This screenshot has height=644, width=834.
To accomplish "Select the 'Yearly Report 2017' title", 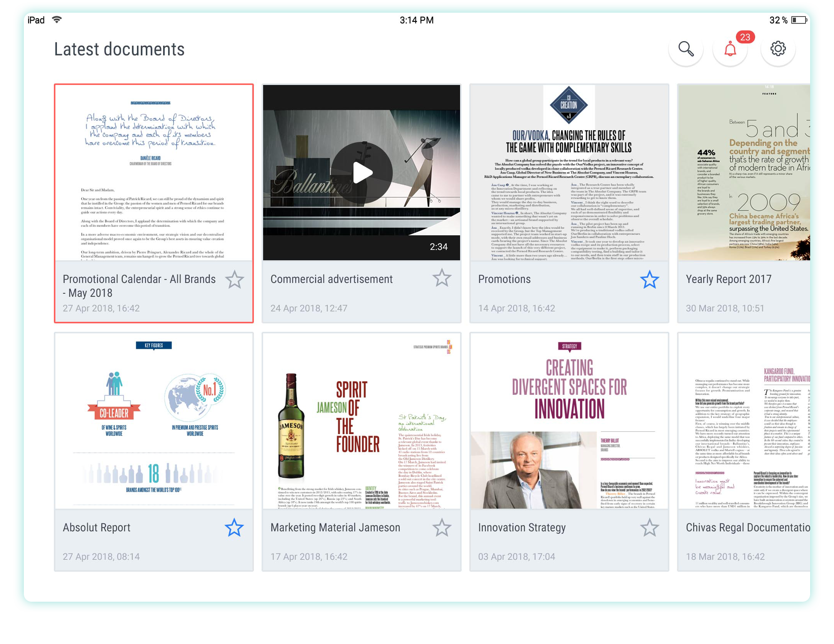I will 729,279.
